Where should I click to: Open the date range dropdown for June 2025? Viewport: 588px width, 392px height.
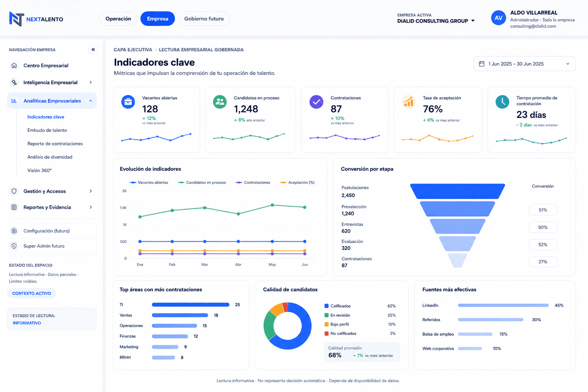pyautogui.click(x=524, y=64)
